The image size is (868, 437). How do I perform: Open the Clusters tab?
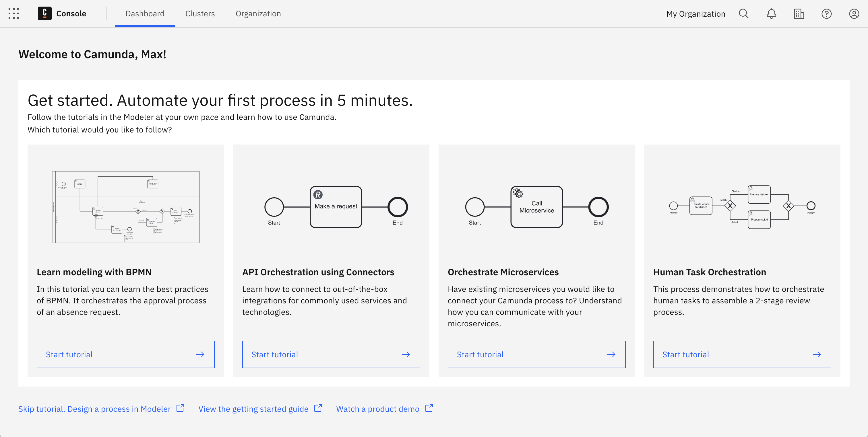coord(200,13)
